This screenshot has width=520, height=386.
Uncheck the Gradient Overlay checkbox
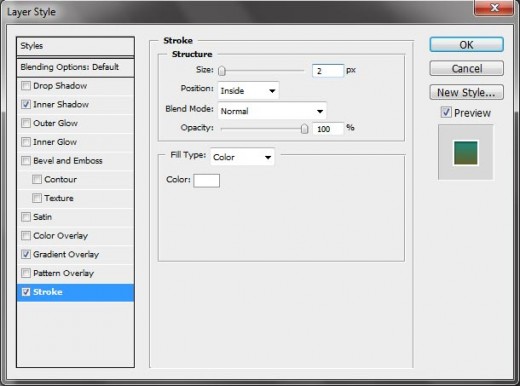click(26, 254)
